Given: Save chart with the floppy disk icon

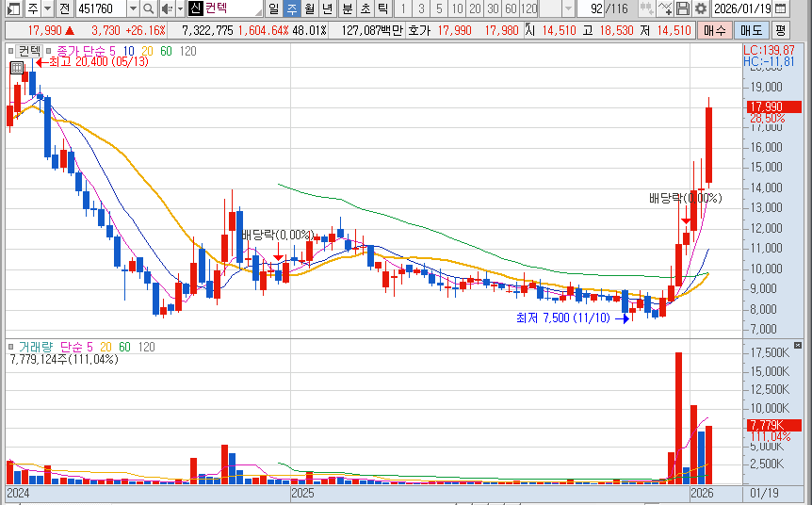Looking at the screenshot, I should click(x=683, y=8).
